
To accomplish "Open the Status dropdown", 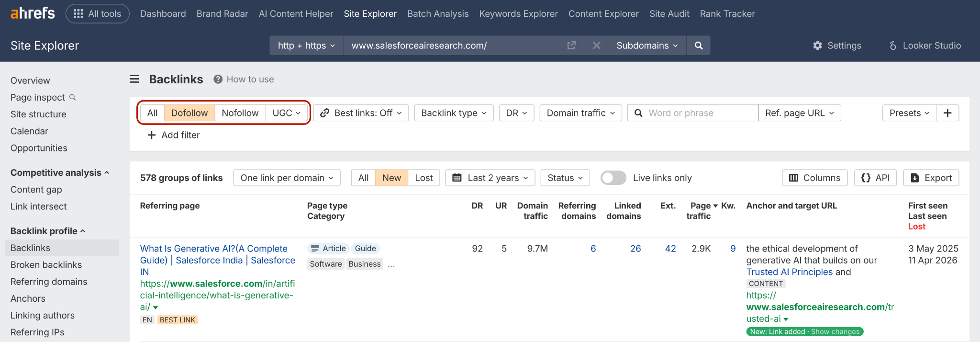I will click(565, 178).
